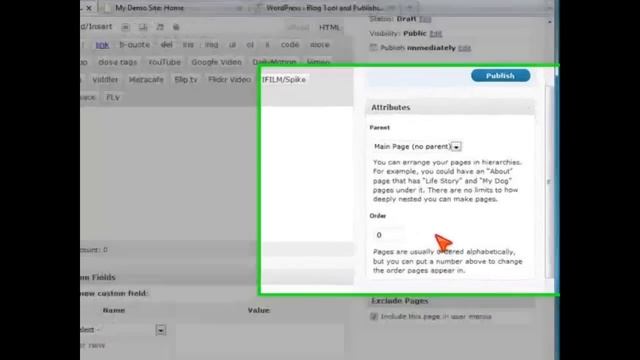Click the ul quicktag button
Viewport: 640px width, 360px height.
click(x=232, y=45)
